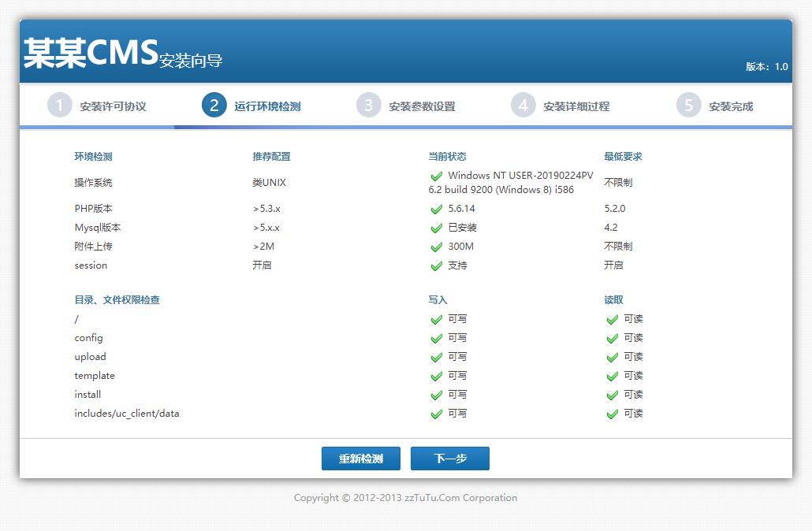Click the writable check icon for config directory

click(x=436, y=339)
